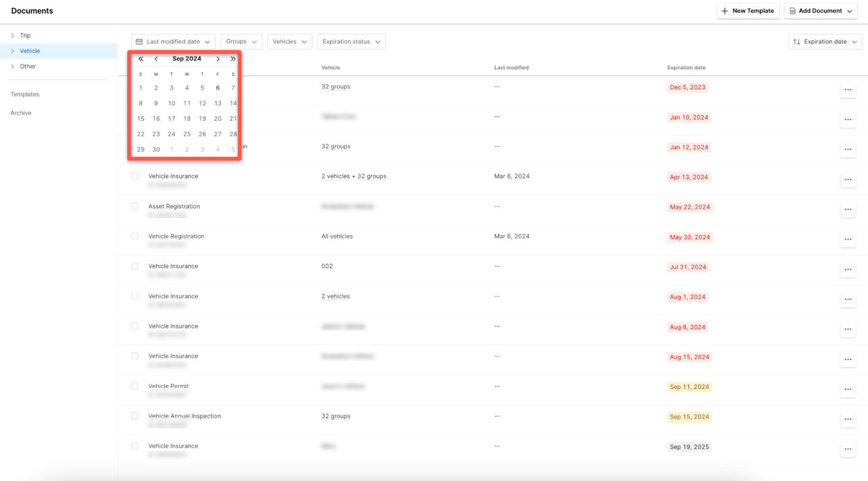Open menu for Aug 8, 2024 row

(848, 329)
